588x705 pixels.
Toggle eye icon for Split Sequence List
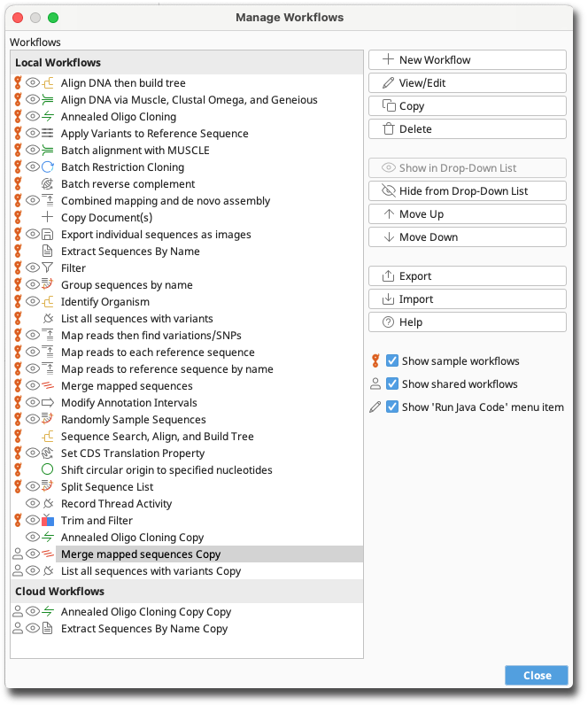[x=33, y=486]
